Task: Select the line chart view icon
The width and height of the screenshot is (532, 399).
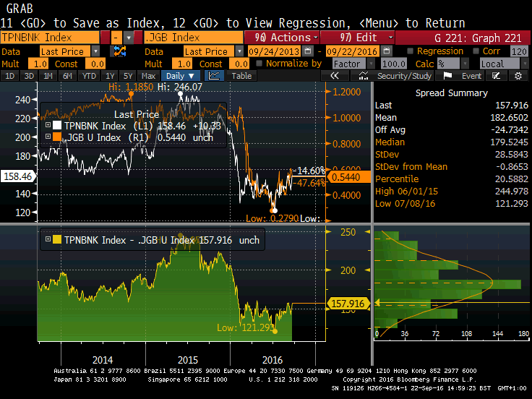Action: (214, 76)
